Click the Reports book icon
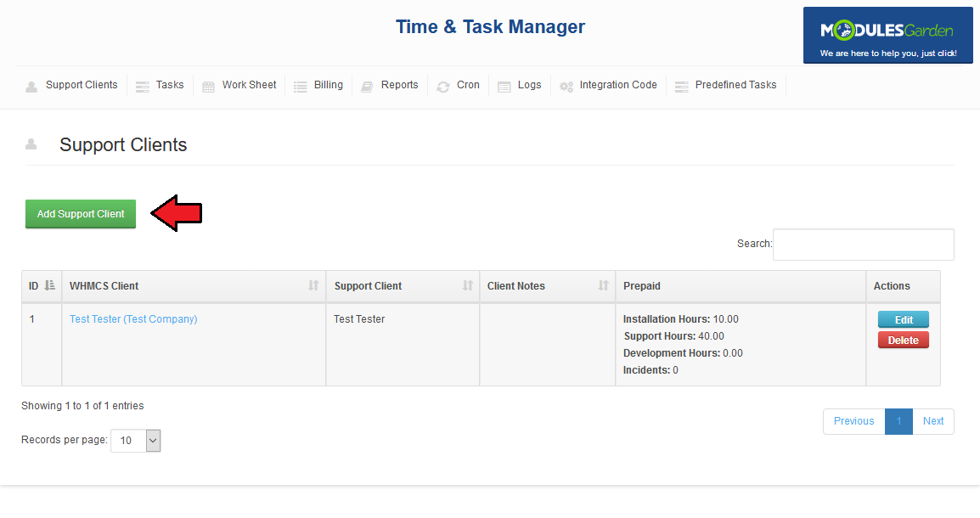980x518 pixels. pos(367,87)
